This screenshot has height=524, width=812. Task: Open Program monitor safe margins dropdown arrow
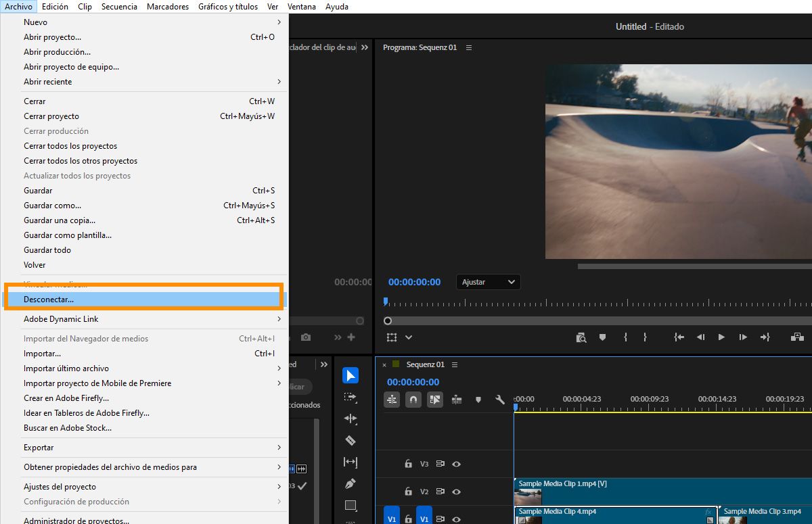(409, 337)
